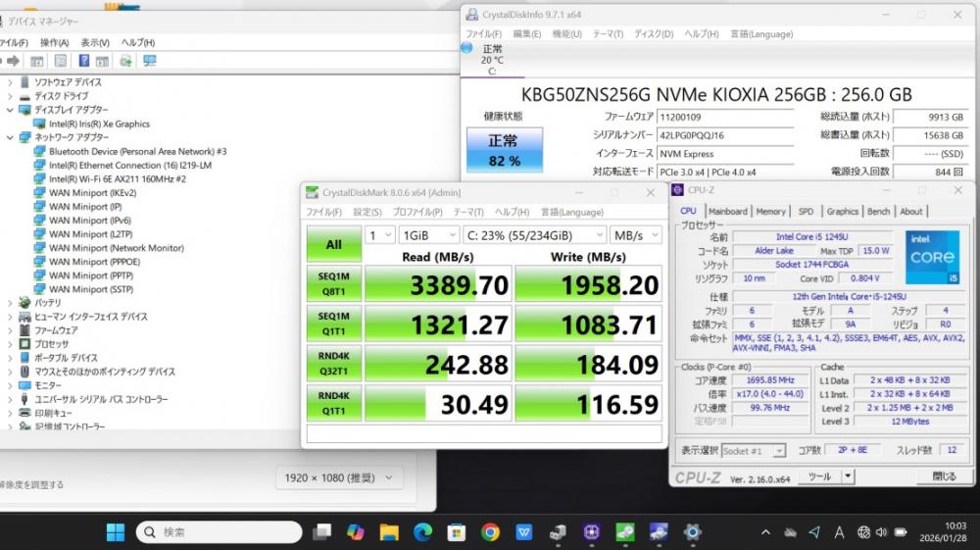Switch to CrystalDiskMark green taskbar icon
980x550 pixels.
625,532
